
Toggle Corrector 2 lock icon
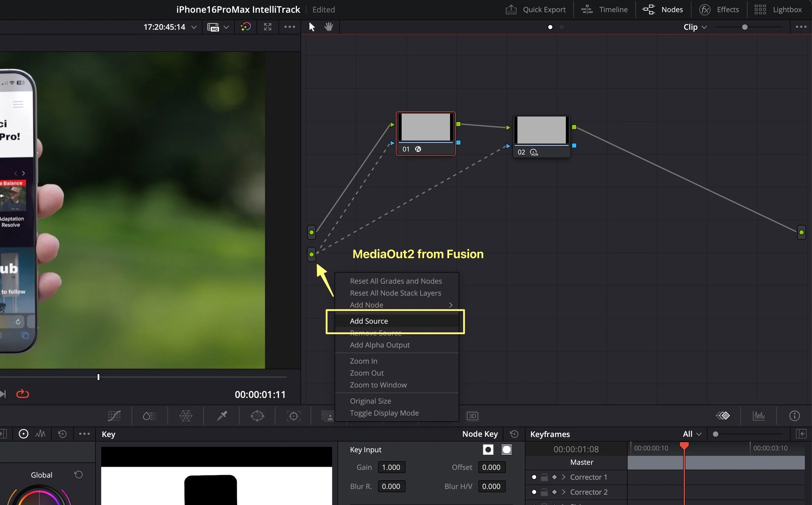[544, 492]
